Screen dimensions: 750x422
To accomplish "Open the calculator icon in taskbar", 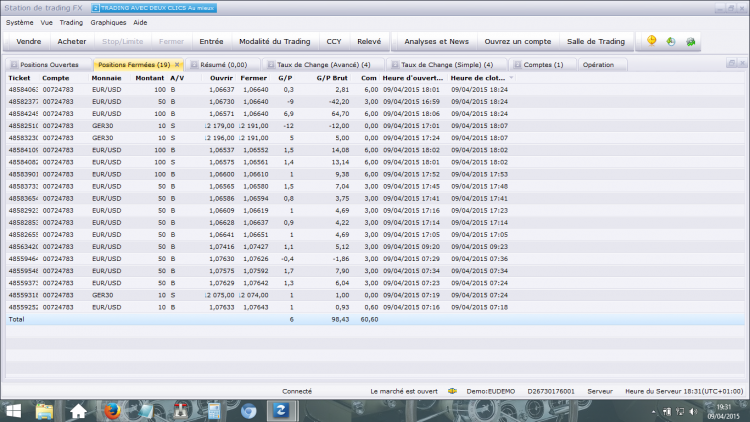I will (x=214, y=411).
